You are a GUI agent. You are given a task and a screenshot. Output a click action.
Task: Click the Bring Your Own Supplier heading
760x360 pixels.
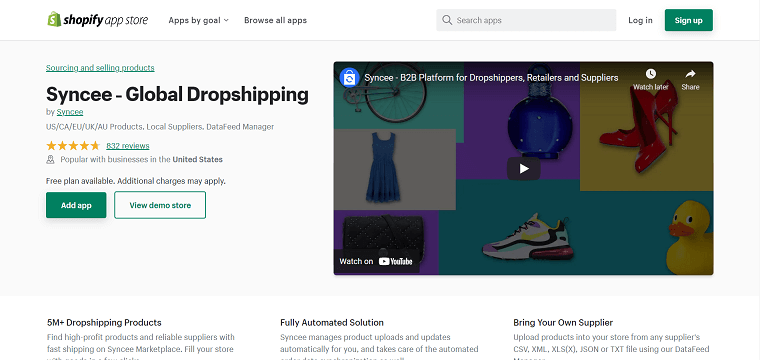[563, 323]
